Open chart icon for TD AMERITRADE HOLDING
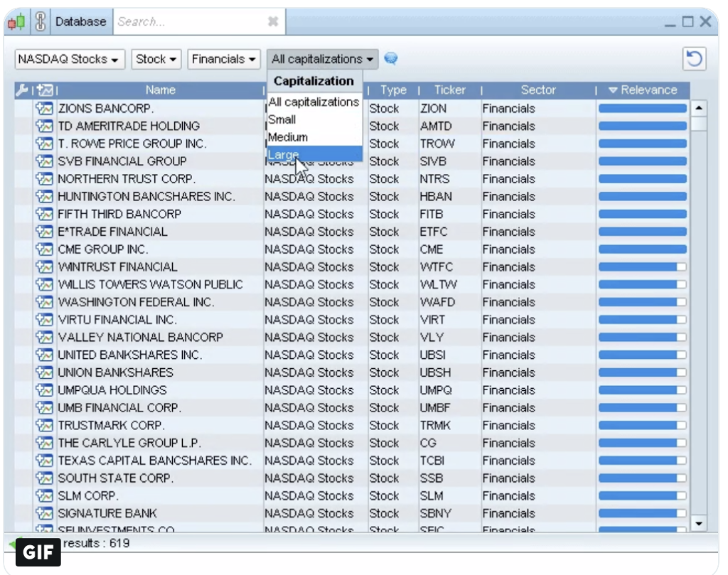The height and width of the screenshot is (575, 728). 44,127
